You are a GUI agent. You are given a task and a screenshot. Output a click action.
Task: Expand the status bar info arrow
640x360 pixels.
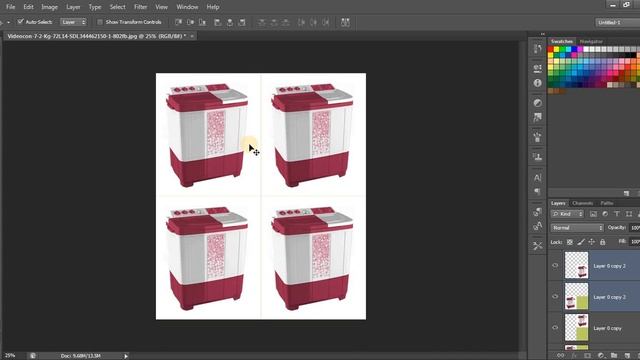pyautogui.click(x=126, y=356)
